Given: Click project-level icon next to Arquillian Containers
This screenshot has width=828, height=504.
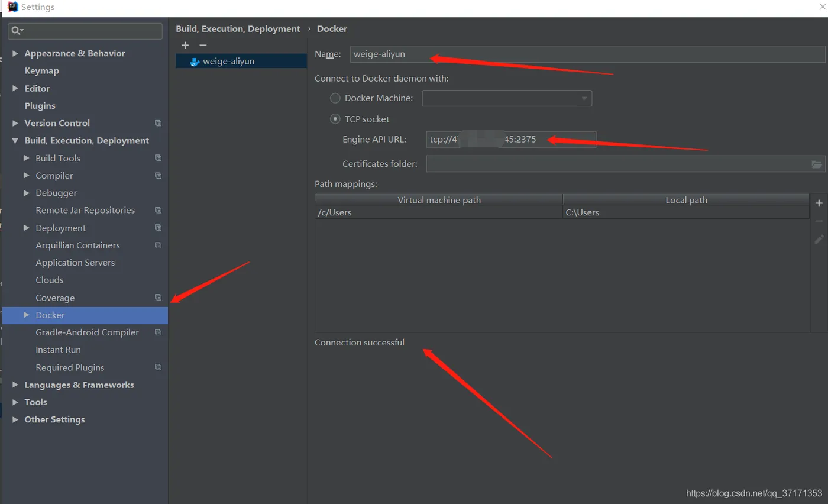Looking at the screenshot, I should click(158, 245).
